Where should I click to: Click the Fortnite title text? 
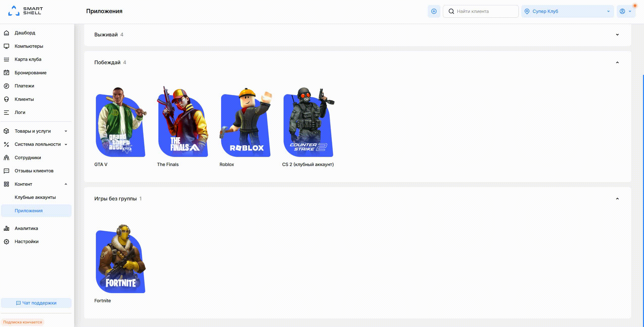(x=102, y=301)
